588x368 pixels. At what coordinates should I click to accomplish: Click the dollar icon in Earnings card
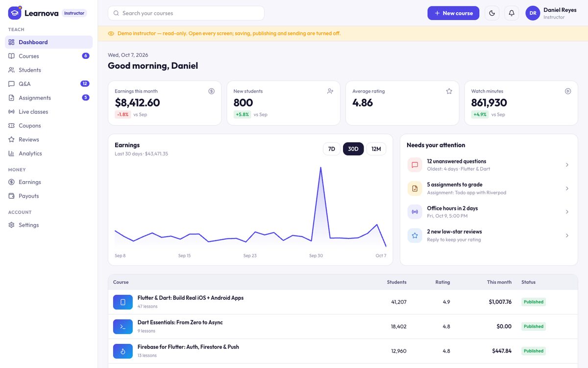[211, 91]
